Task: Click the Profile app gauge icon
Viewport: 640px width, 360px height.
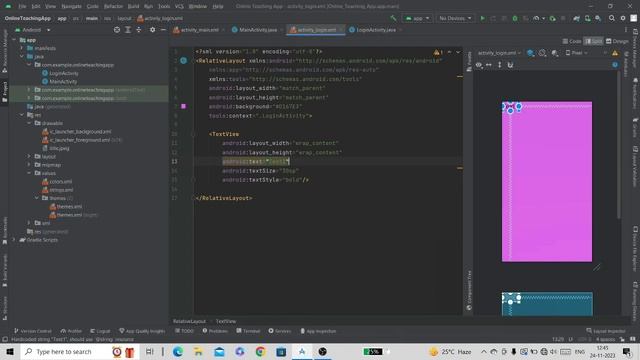Action: point(536,18)
